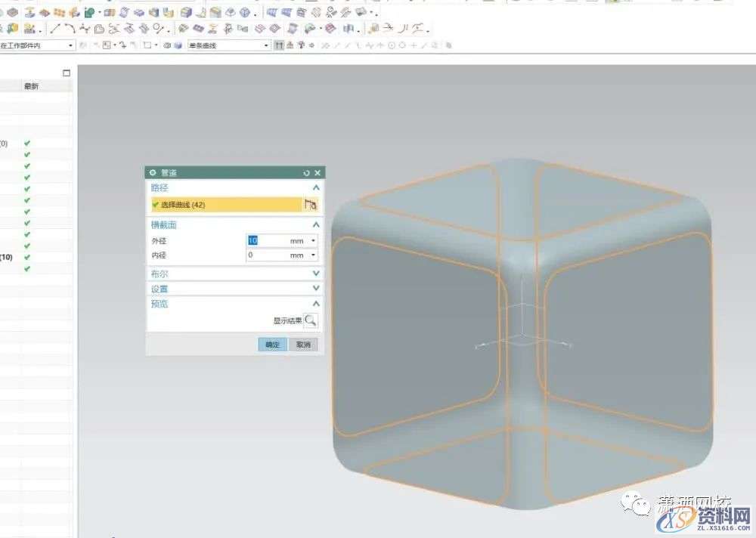756x538 pixels.
Task: Open the 内径 mm unit dropdown
Action: 313,255
